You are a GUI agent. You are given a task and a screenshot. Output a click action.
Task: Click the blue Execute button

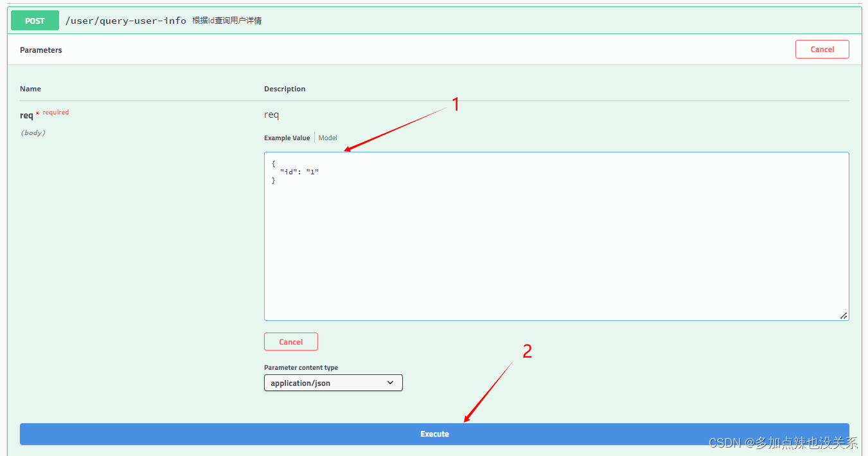(434, 434)
